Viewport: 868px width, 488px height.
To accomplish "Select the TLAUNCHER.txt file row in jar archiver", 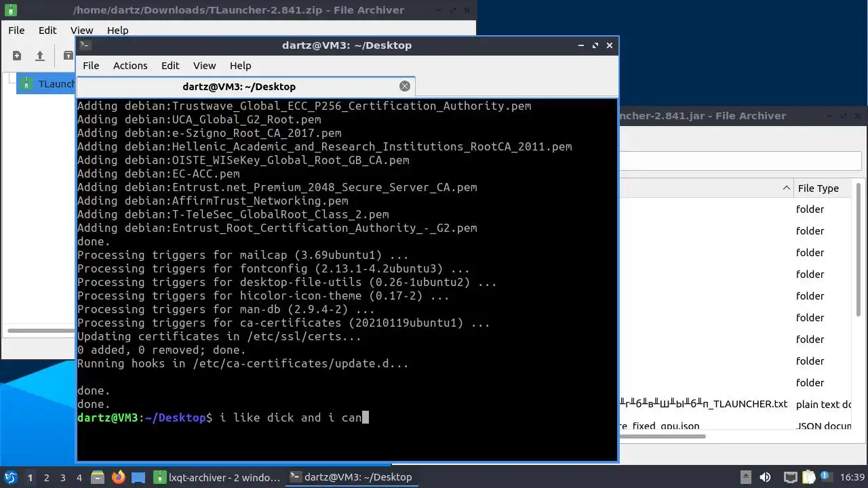I will pos(736,404).
